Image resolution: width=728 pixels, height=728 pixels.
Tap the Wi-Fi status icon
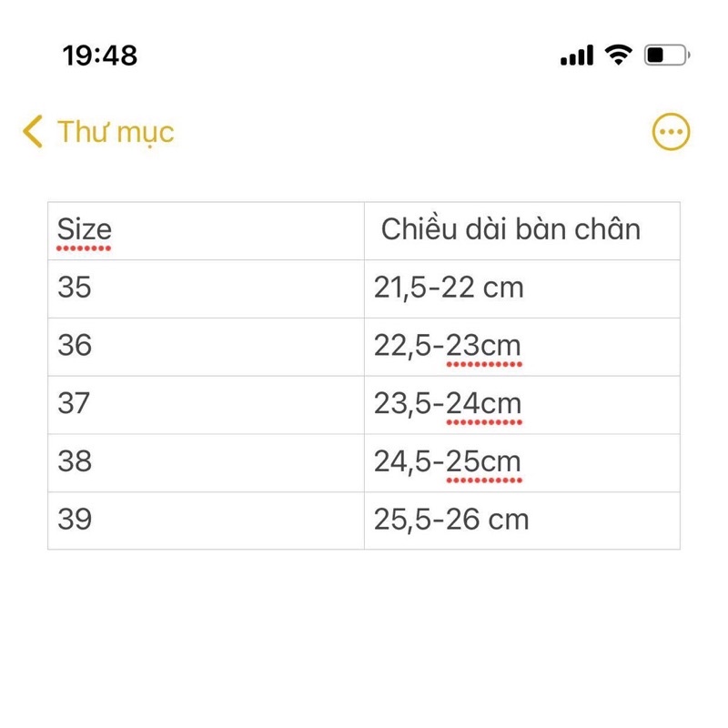tap(619, 56)
